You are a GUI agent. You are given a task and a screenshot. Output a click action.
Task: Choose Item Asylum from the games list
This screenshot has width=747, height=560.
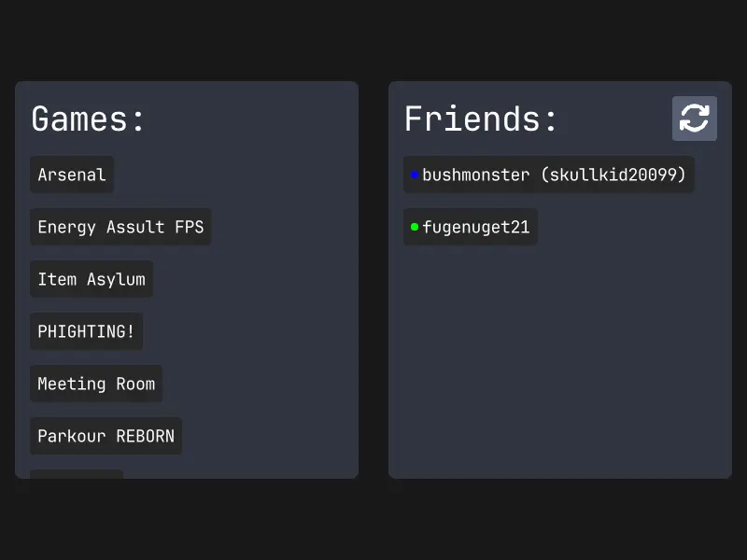(92, 279)
